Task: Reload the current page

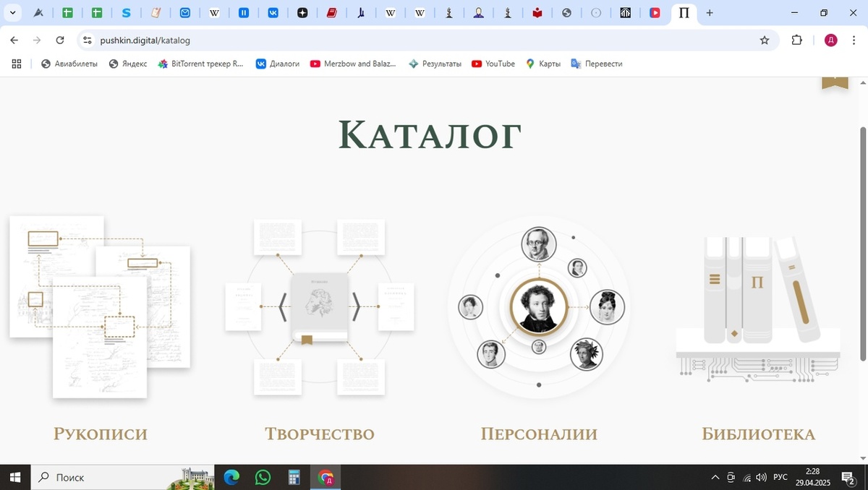Action: click(x=60, y=40)
